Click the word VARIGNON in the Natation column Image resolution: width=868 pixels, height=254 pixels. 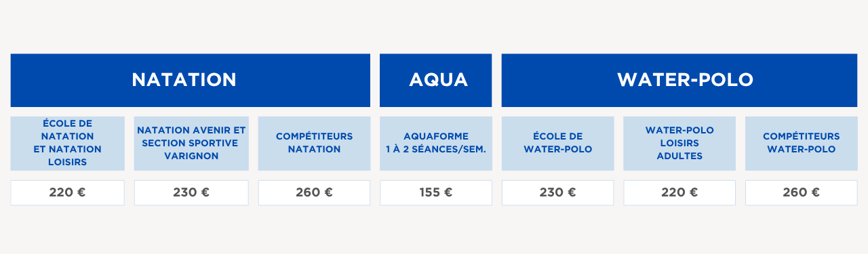[191, 156]
